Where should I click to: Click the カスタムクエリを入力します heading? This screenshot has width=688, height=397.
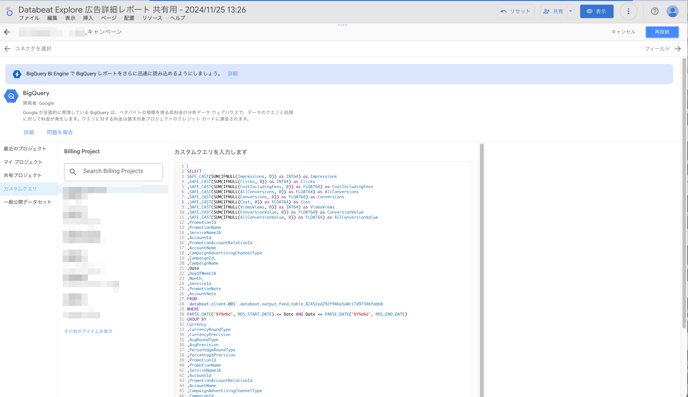(x=211, y=152)
